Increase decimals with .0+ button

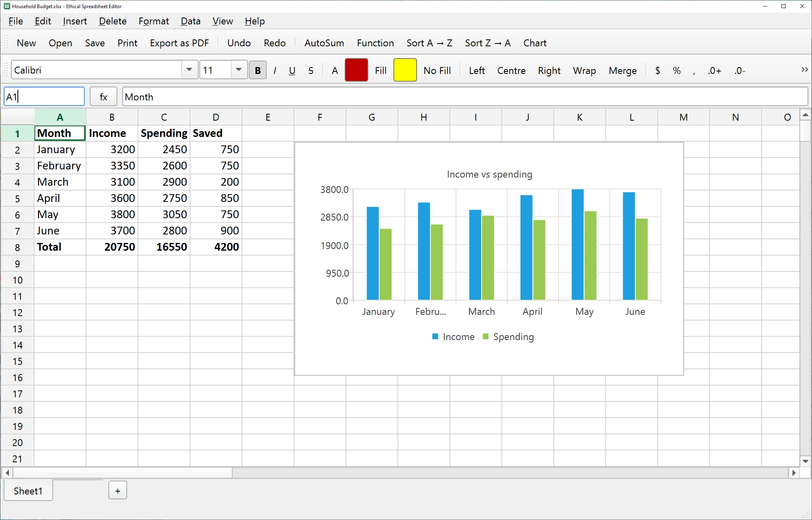tap(714, 70)
